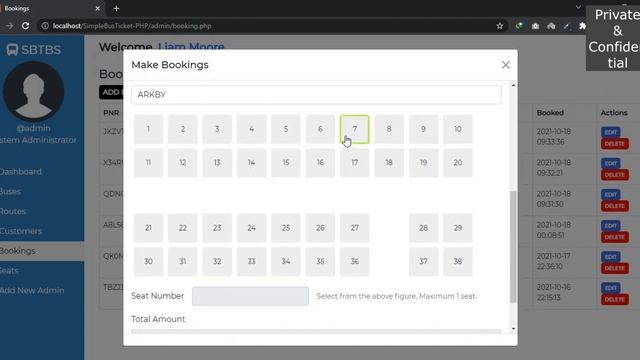Image resolution: width=640 pixels, height=360 pixels.
Task: Click the SBTBS bus logo icon
Action: pos(12,50)
